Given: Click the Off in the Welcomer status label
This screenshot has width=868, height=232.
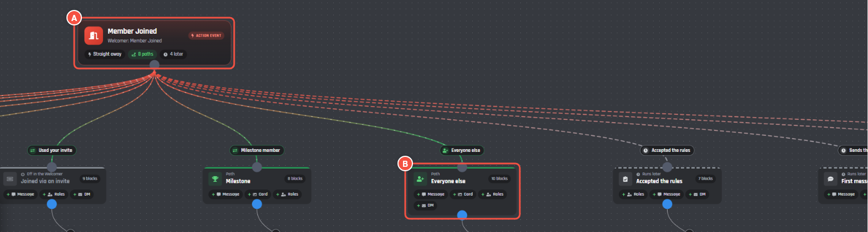Looking at the screenshot, I should (x=45, y=174).
